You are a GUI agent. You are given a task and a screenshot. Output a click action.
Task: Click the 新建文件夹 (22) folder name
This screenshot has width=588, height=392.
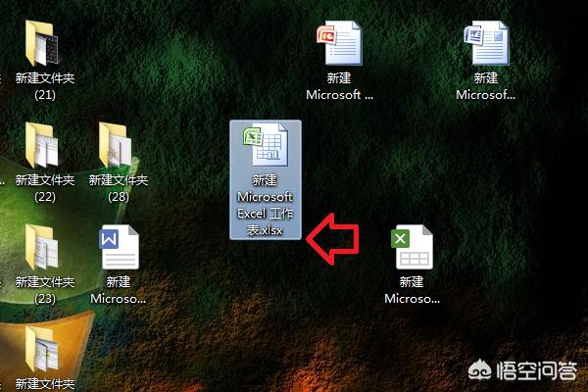pyautogui.click(x=44, y=188)
